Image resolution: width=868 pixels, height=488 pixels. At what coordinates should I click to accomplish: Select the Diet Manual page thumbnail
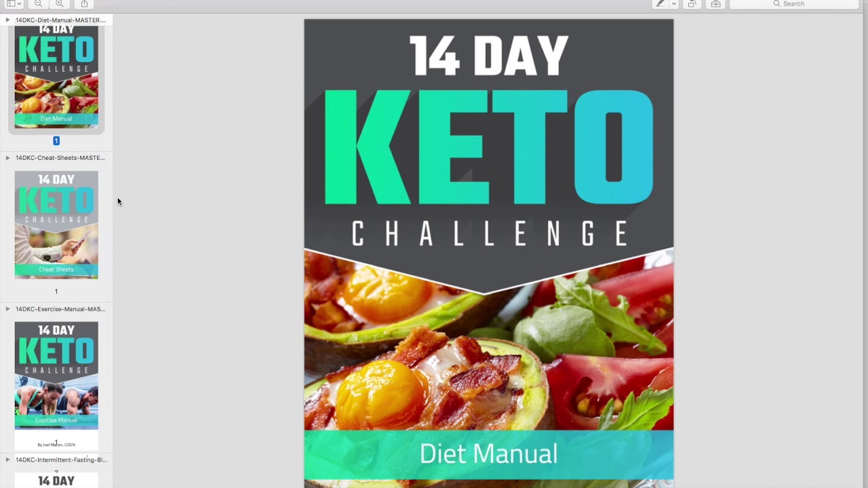click(56, 77)
